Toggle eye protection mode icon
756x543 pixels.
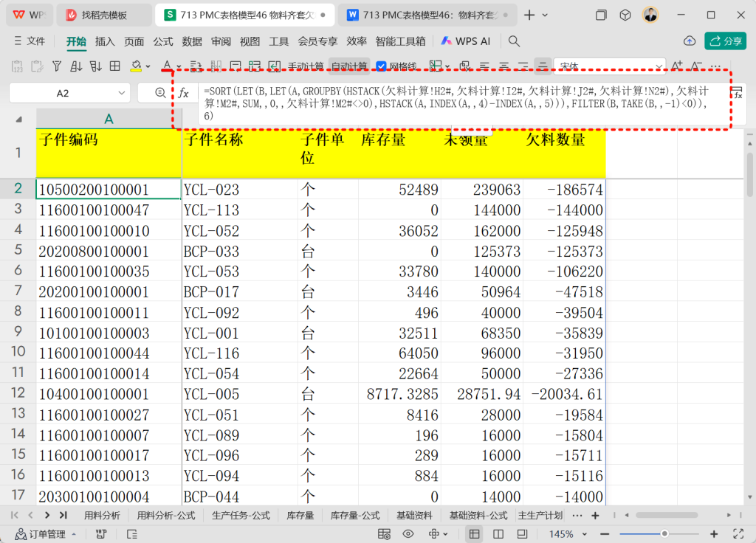click(408, 534)
